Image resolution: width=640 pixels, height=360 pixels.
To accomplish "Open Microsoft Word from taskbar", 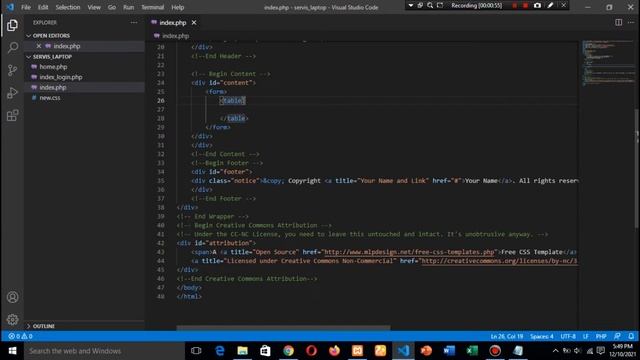I will [x=449, y=351].
